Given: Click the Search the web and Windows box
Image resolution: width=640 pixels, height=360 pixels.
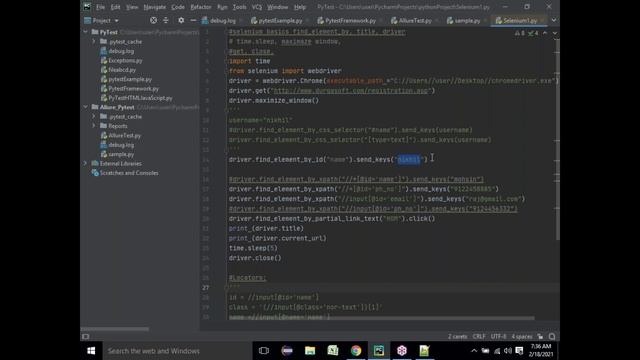Looking at the screenshot, I should [x=177, y=351].
